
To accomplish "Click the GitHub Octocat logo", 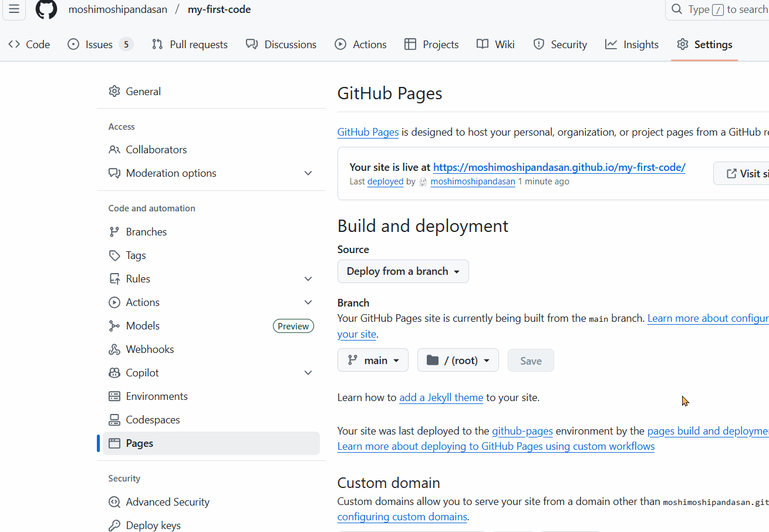I will 46,9.
